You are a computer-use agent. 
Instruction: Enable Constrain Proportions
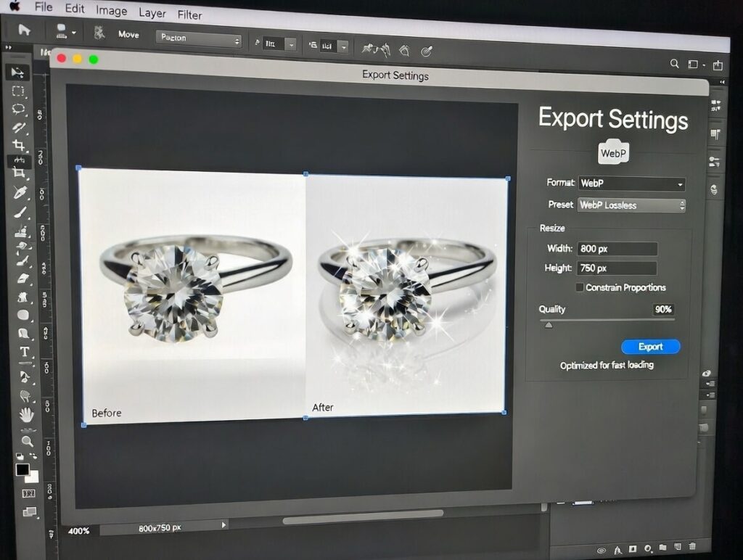coord(579,287)
